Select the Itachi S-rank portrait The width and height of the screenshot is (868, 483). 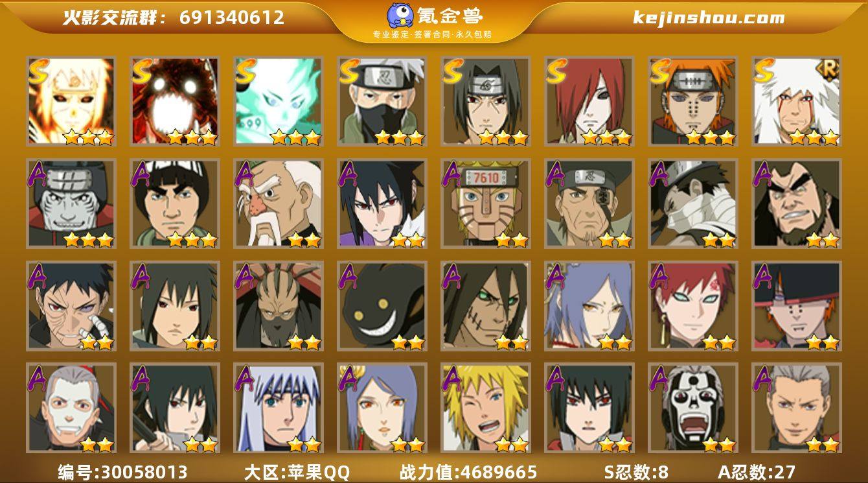tap(486, 101)
